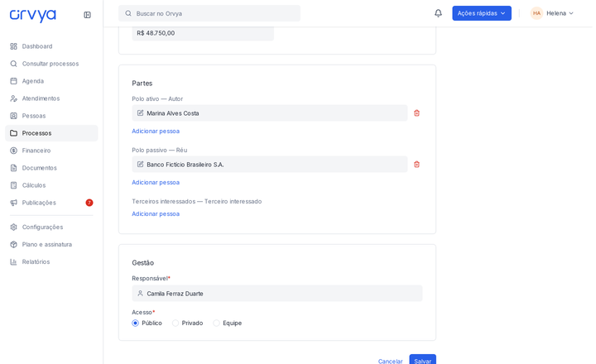Open Responsável field Camila Ferraz Duarte
596x364 pixels.
point(277,294)
